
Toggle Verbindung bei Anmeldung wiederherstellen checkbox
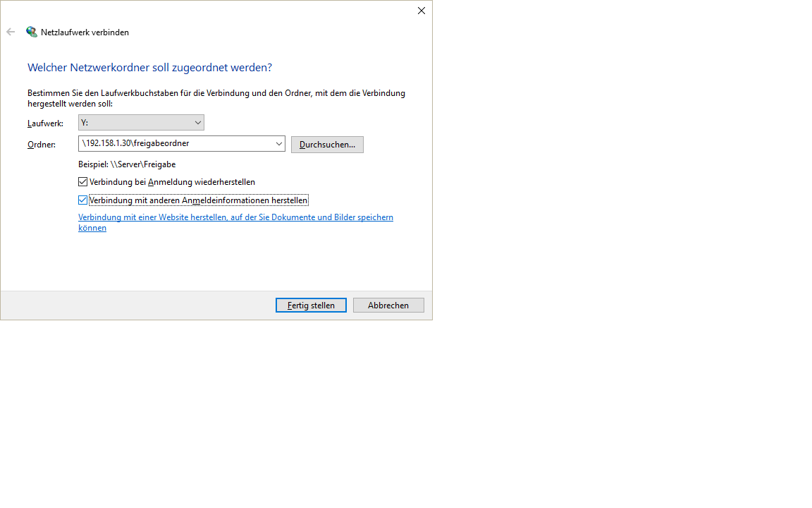pos(83,182)
